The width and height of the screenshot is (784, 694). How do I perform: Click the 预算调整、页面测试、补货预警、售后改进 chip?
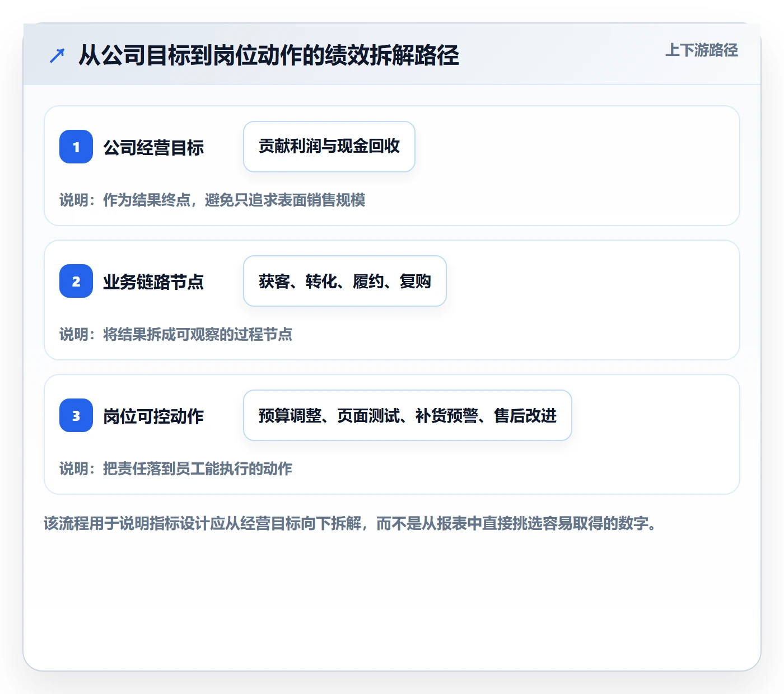408,415
